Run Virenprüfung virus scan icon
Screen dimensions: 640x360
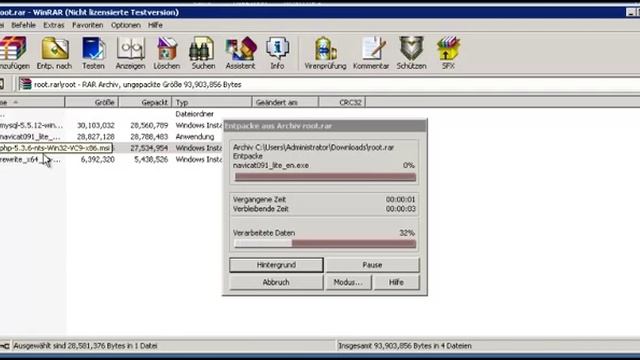pos(325,49)
